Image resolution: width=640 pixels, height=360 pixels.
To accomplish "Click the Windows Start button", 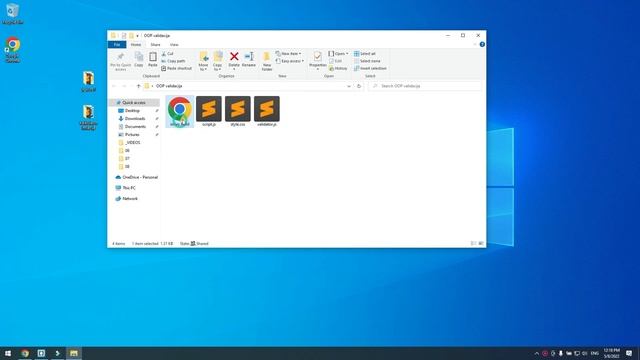I will (8, 353).
